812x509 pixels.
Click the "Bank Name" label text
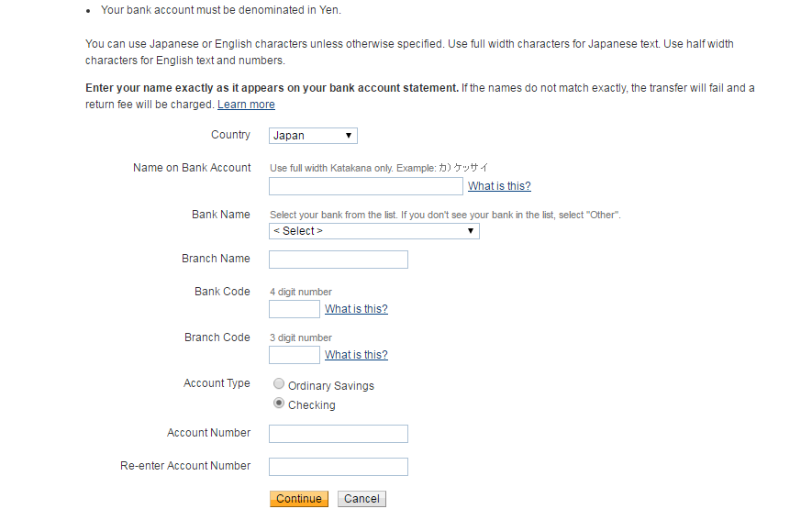(x=221, y=215)
